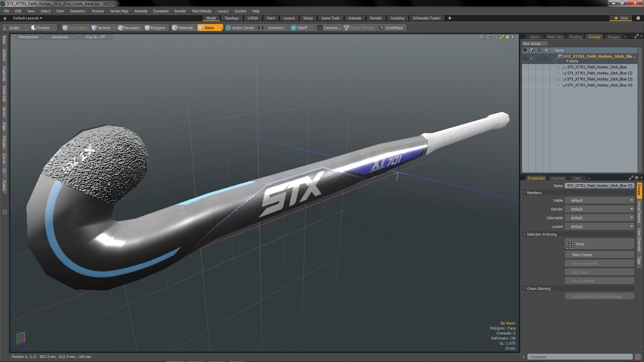This screenshot has height=362, width=644.
Task: Switch to Materials selection mode
Action: tap(182, 28)
